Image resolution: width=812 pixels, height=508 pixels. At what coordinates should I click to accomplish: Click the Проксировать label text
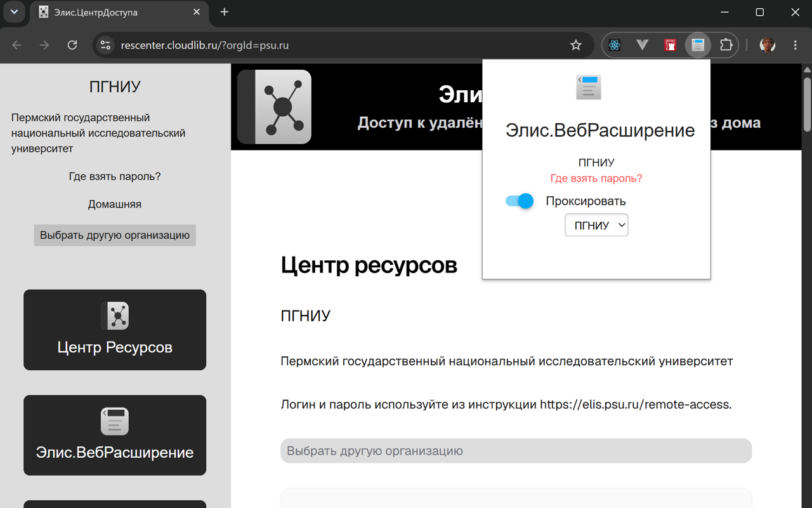586,201
